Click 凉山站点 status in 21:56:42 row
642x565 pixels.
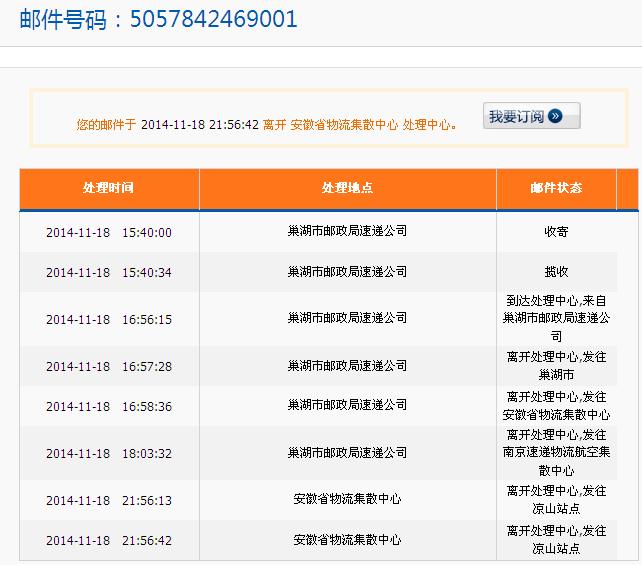pos(556,540)
